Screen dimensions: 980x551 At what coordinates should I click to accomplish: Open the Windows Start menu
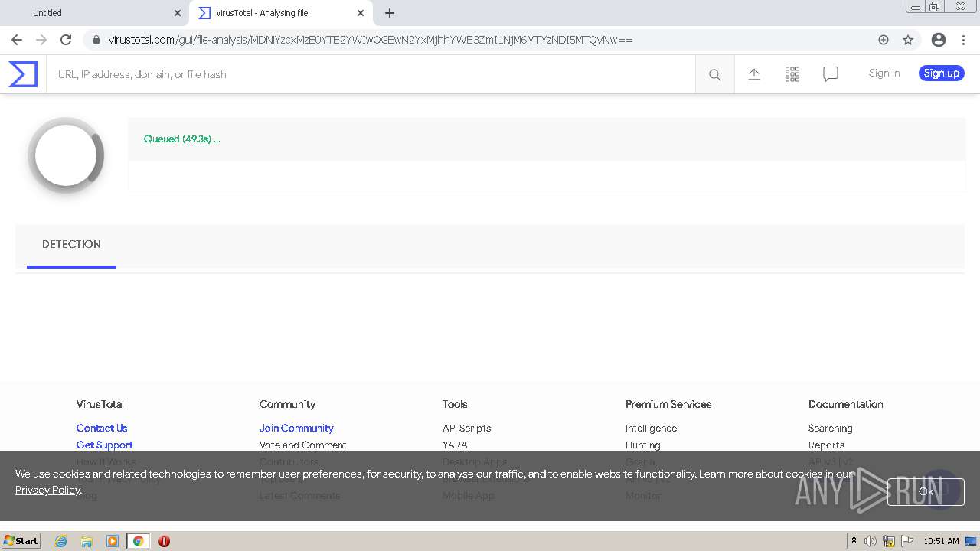(21, 541)
